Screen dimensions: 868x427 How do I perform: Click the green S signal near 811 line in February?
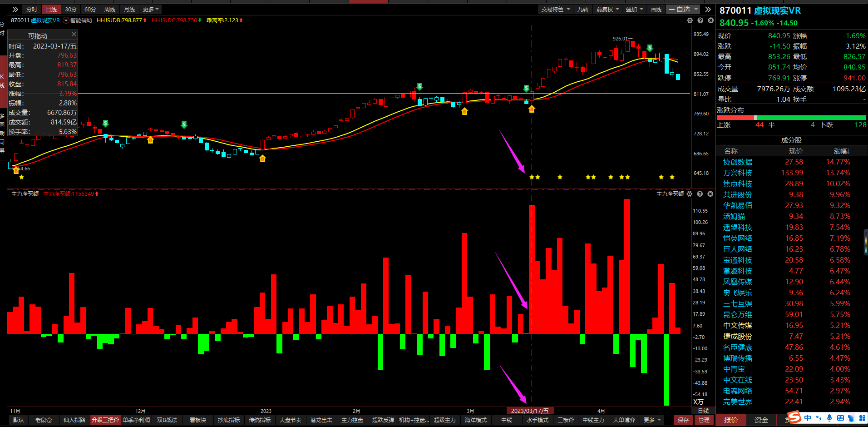coord(419,86)
